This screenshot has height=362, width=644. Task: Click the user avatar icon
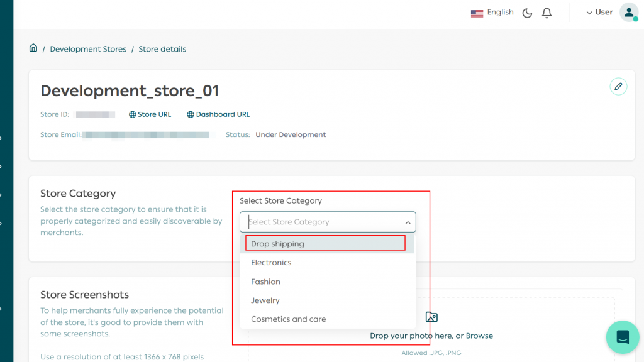(629, 13)
